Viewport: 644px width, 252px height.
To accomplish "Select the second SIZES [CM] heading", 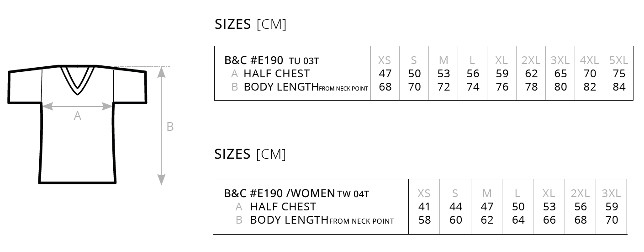I will point(250,154).
